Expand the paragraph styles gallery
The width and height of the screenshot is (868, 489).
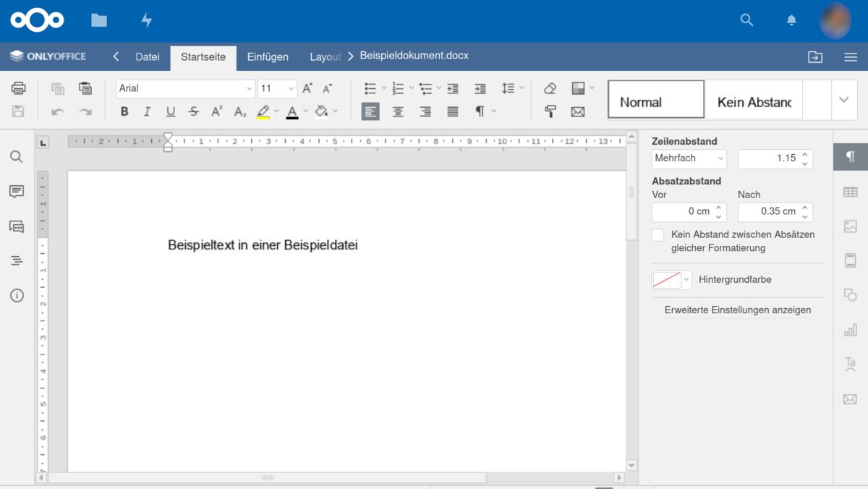coord(843,100)
